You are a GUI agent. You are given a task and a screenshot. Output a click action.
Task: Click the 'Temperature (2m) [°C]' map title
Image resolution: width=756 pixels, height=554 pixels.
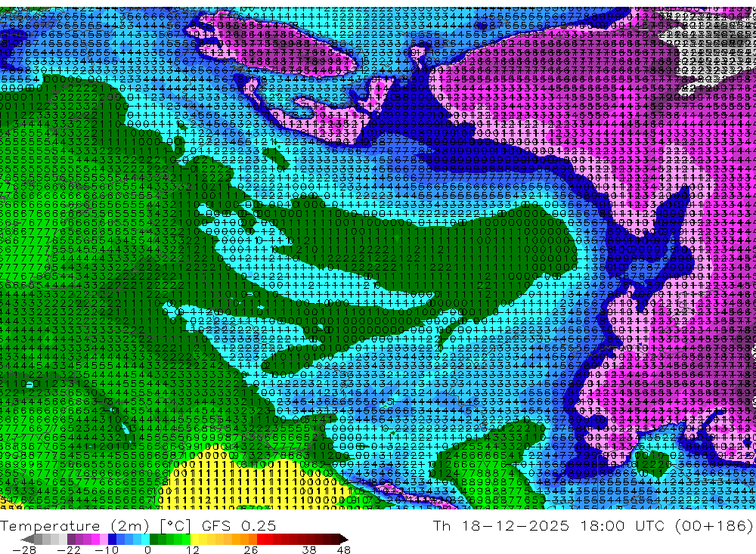coord(95,525)
